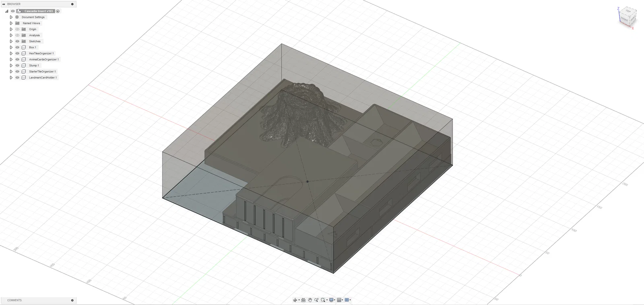644x305 pixels.
Task: Hide the Sketches folder
Action: (17, 41)
